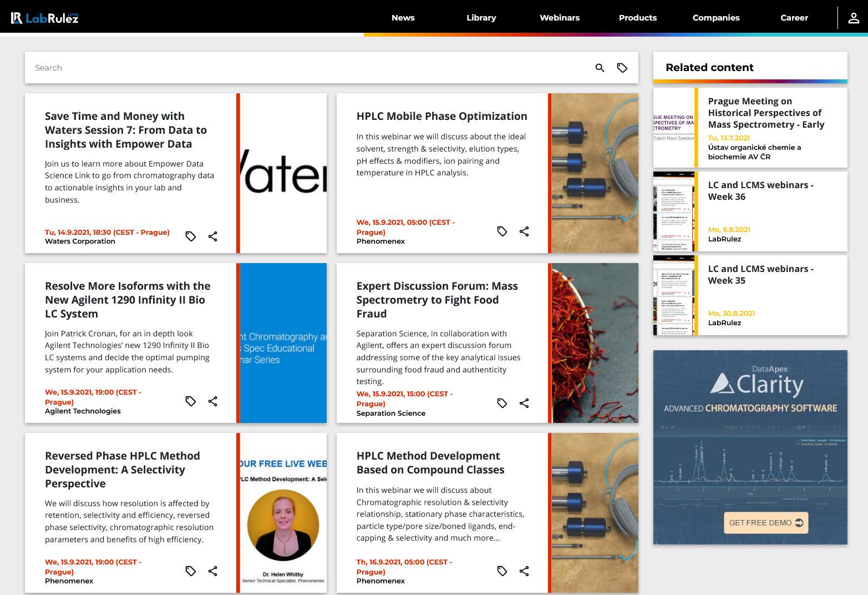Click date 'Mo, 30.8.2021' in related content
The image size is (868, 595).
[732, 314]
